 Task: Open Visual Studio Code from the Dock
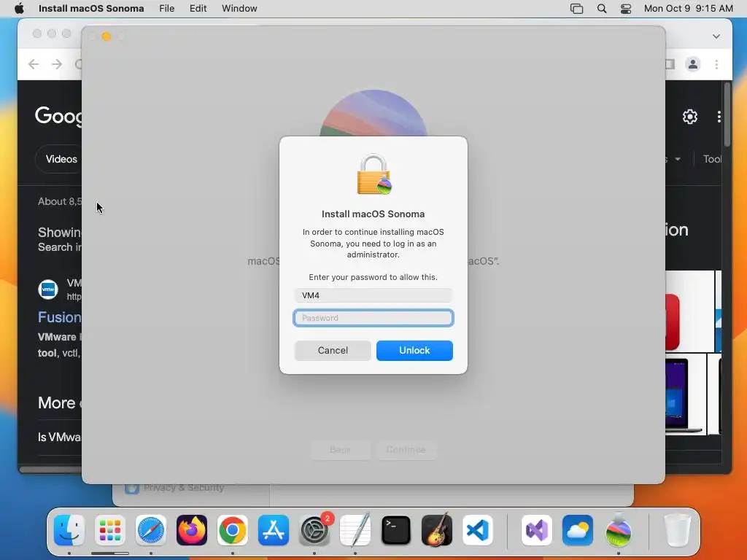478,530
